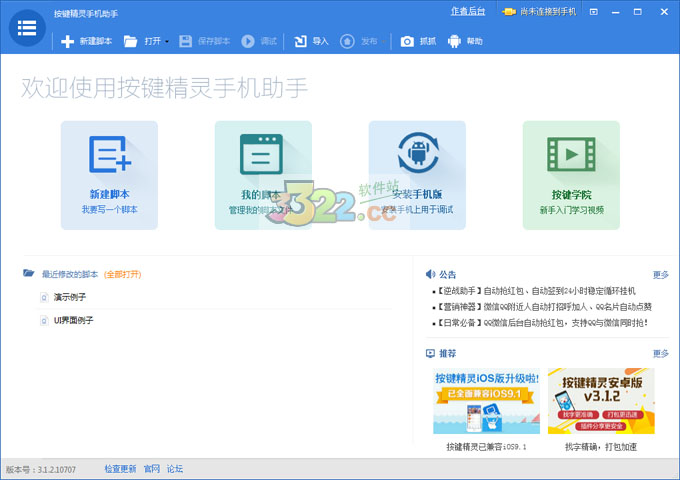Click the 导入 import toolbar button
Image resolution: width=680 pixels, height=480 pixels.
click(312, 41)
